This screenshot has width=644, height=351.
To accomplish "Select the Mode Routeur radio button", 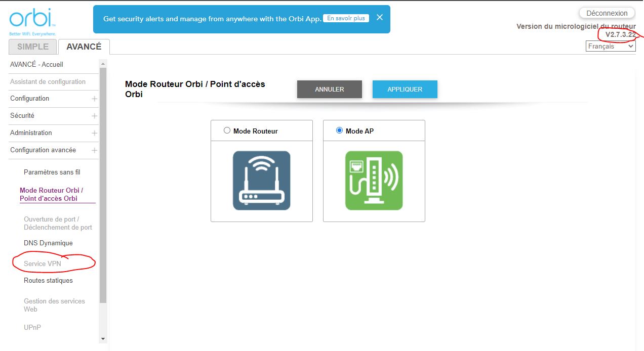I will [227, 130].
